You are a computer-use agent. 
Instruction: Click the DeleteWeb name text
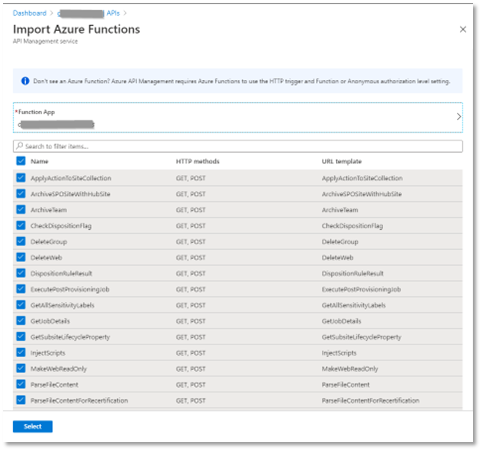click(46, 258)
